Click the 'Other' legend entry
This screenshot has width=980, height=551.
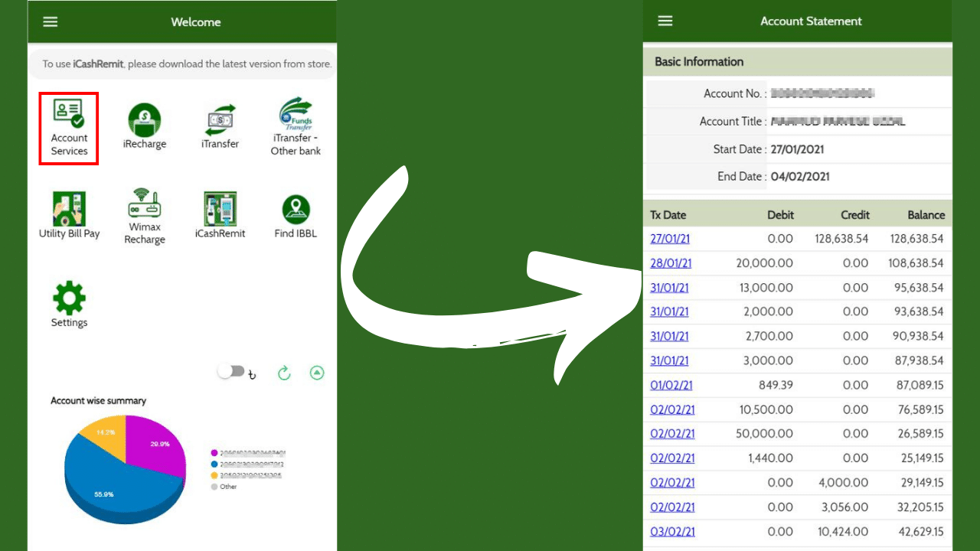coord(224,487)
